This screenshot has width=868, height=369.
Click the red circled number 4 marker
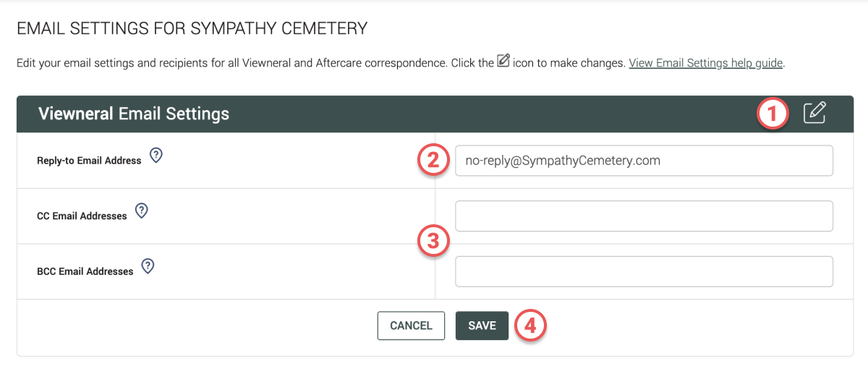(530, 326)
